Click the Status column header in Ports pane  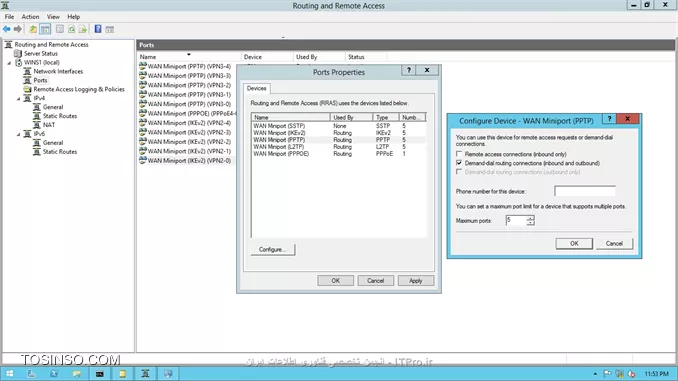(365, 57)
